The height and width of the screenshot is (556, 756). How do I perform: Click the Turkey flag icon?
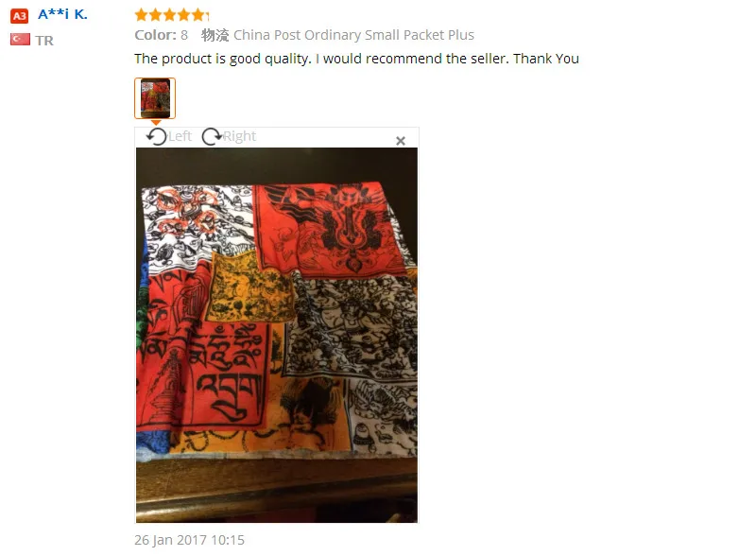20,39
